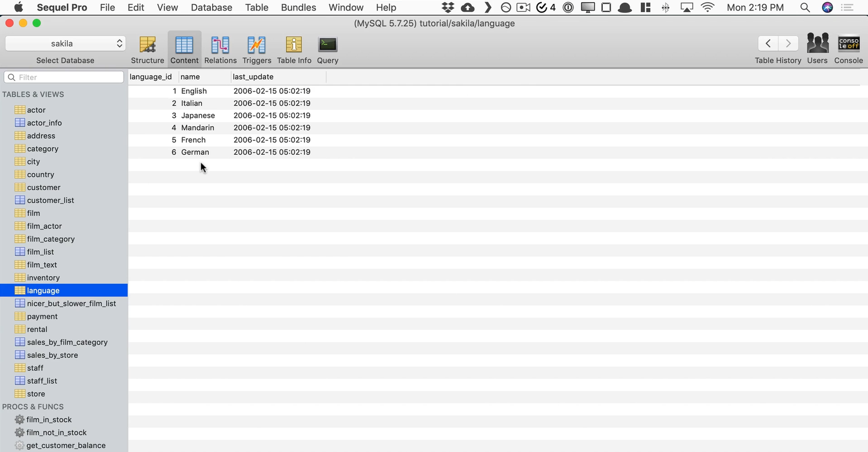Click the actor_info view icon
Screen dimensions: 868x452
tap(20, 123)
